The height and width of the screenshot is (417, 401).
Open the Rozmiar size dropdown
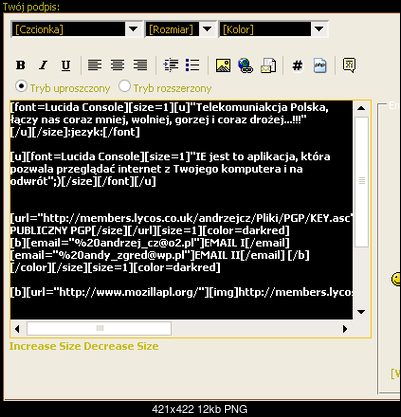[x=180, y=29]
